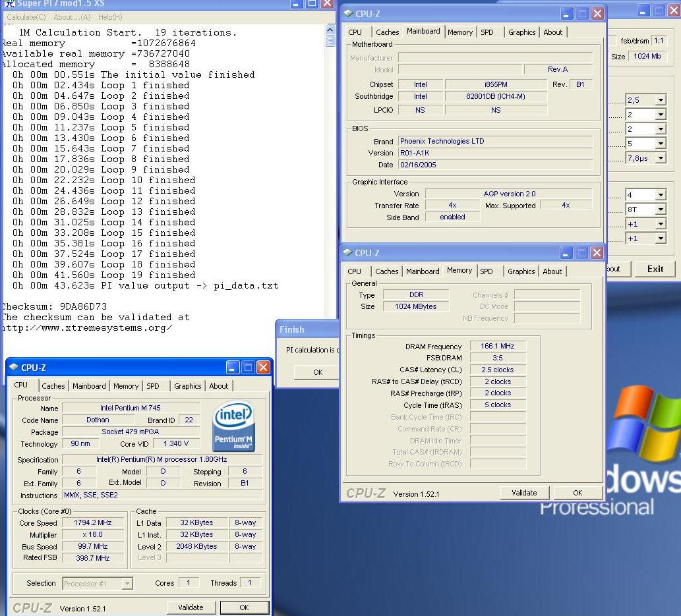Open SPD tab in Memory CPU-Z window
Viewport: 681px width, 616px height.
tap(487, 271)
